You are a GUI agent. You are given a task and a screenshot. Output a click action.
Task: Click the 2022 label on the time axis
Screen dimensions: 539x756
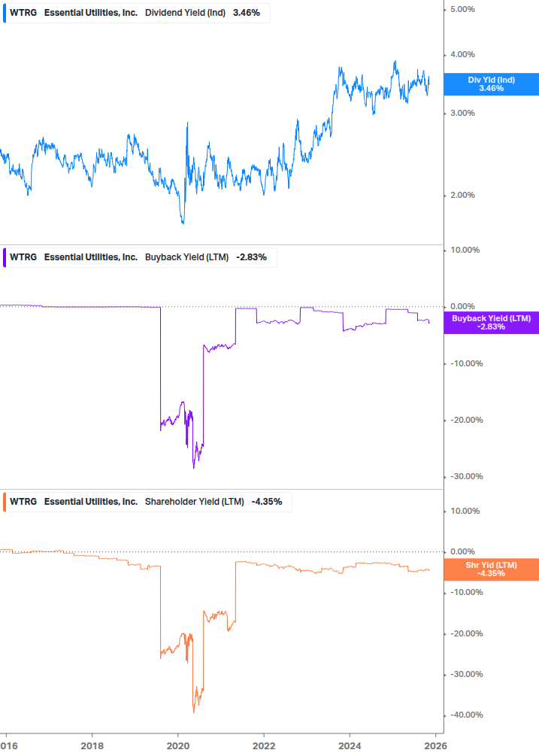tap(264, 746)
